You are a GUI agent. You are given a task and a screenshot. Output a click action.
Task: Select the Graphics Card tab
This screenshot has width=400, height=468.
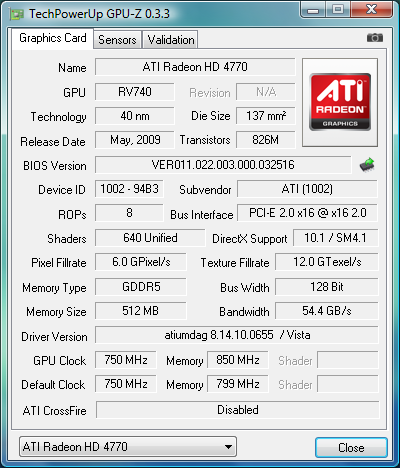(x=53, y=38)
